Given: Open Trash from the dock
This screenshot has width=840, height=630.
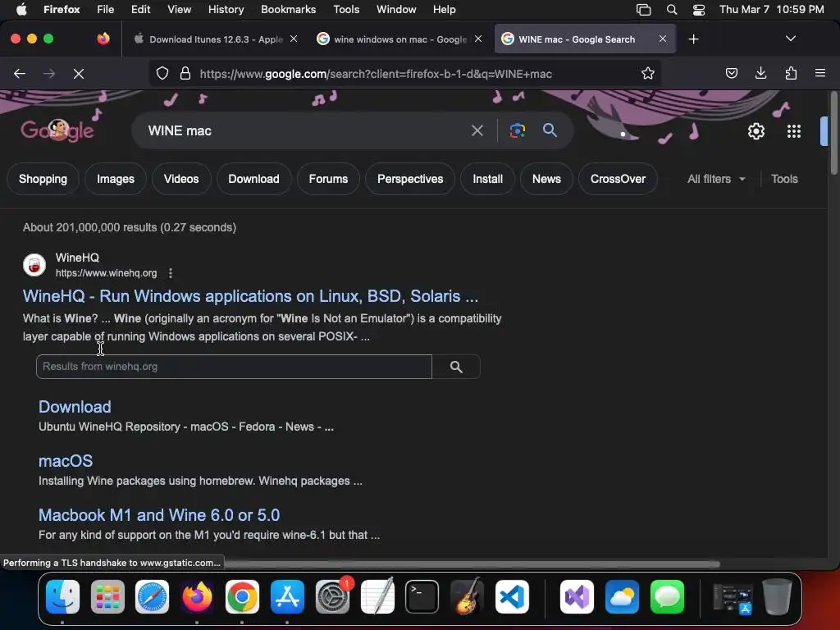Looking at the screenshot, I should pos(777,596).
